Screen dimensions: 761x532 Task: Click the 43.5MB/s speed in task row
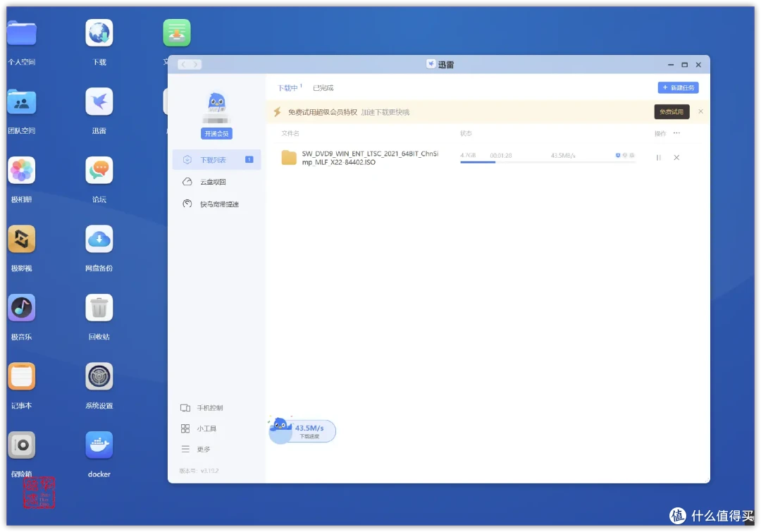point(563,156)
